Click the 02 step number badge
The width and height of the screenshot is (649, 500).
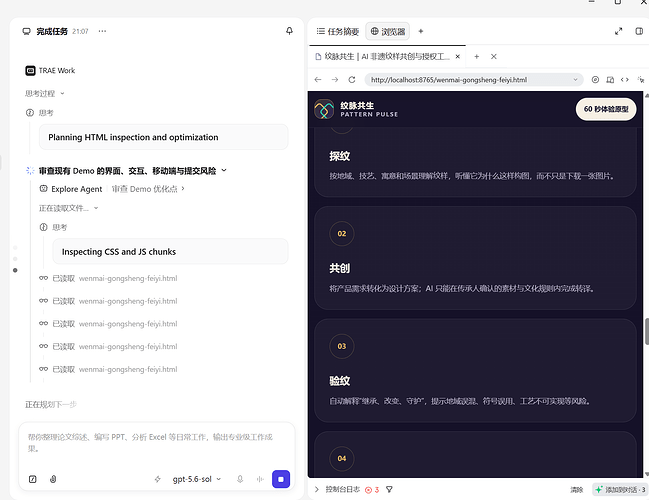341,233
